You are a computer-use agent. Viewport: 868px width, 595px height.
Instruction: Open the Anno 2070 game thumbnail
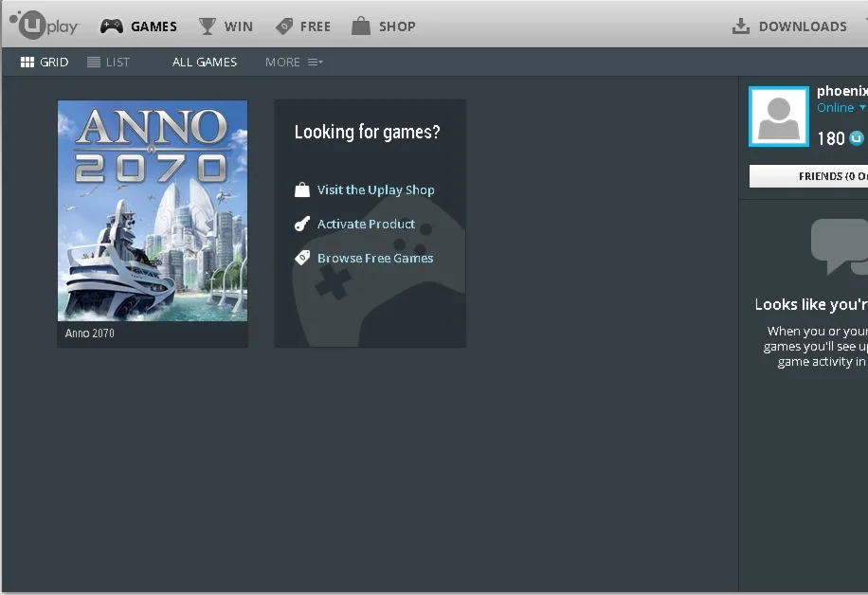(x=153, y=210)
